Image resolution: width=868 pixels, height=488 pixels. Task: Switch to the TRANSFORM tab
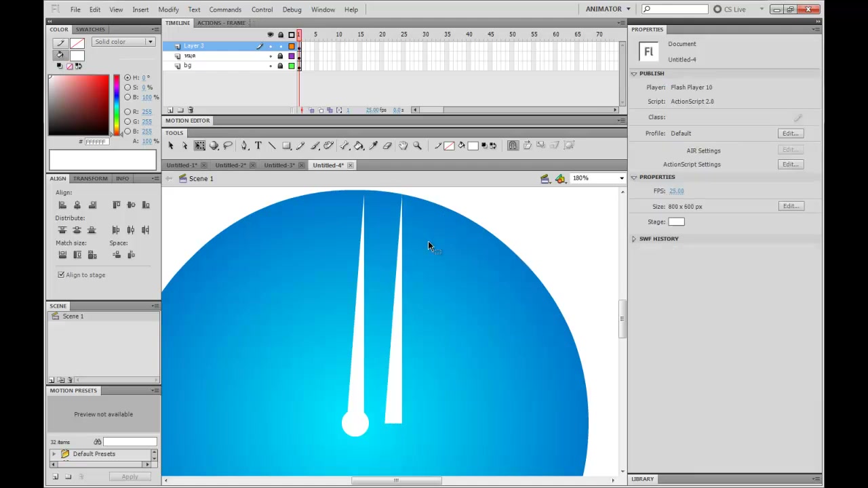coord(91,179)
